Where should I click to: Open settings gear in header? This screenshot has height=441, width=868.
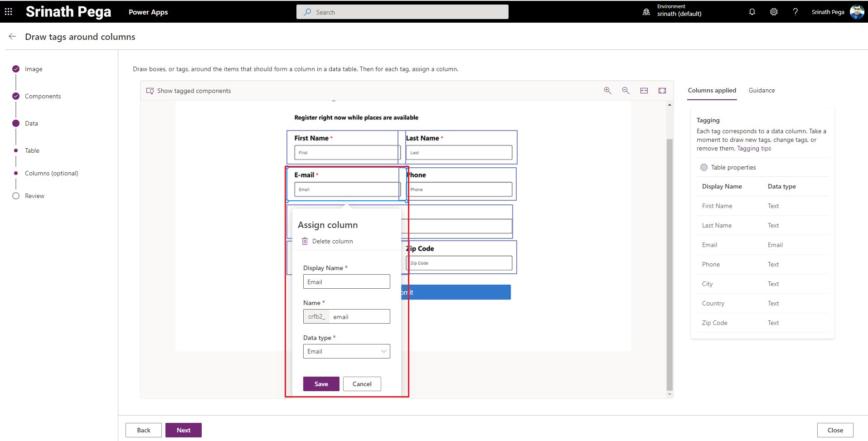pyautogui.click(x=774, y=12)
